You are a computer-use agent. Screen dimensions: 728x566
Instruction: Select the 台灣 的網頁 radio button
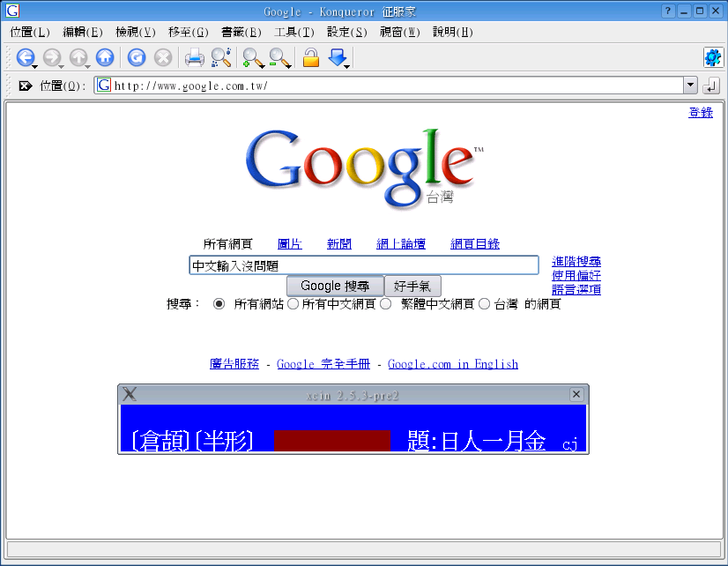coord(484,304)
